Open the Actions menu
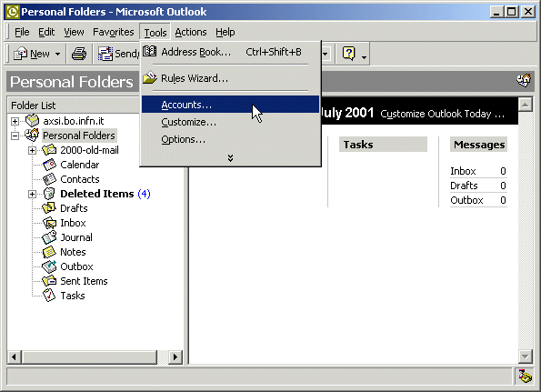 [191, 32]
